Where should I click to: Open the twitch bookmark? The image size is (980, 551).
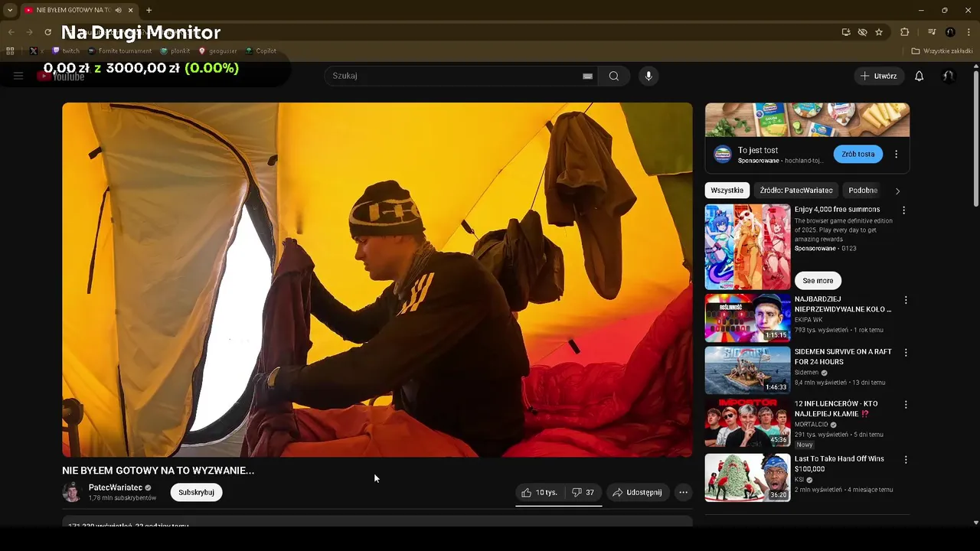coord(66,51)
